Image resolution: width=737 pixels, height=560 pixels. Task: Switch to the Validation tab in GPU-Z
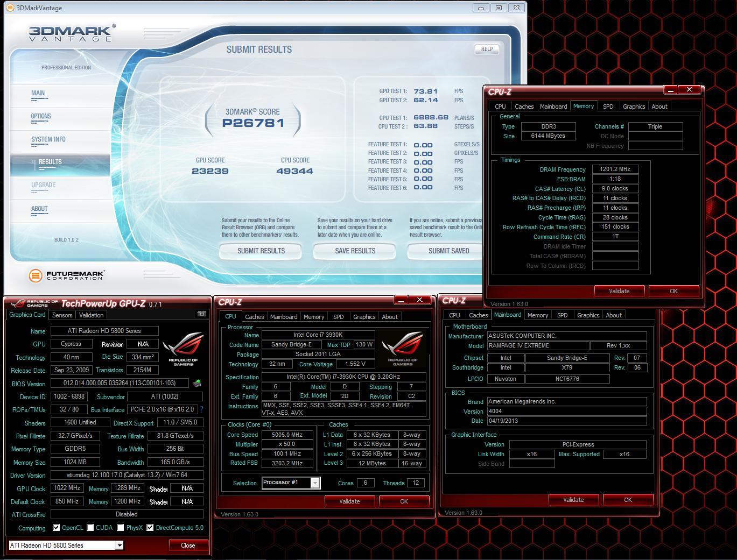point(91,315)
